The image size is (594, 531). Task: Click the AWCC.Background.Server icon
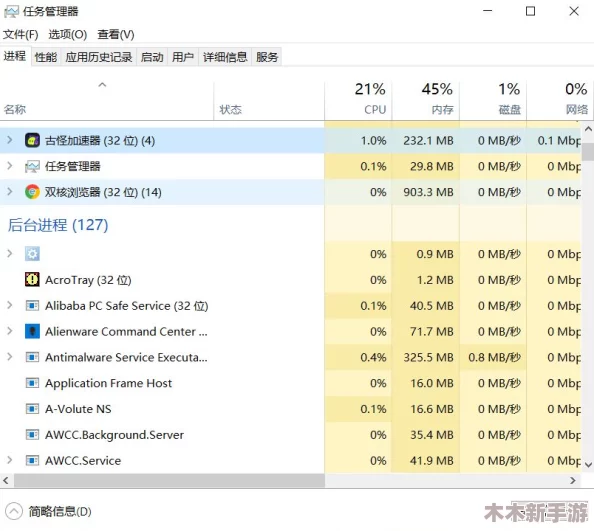[x=32, y=434]
